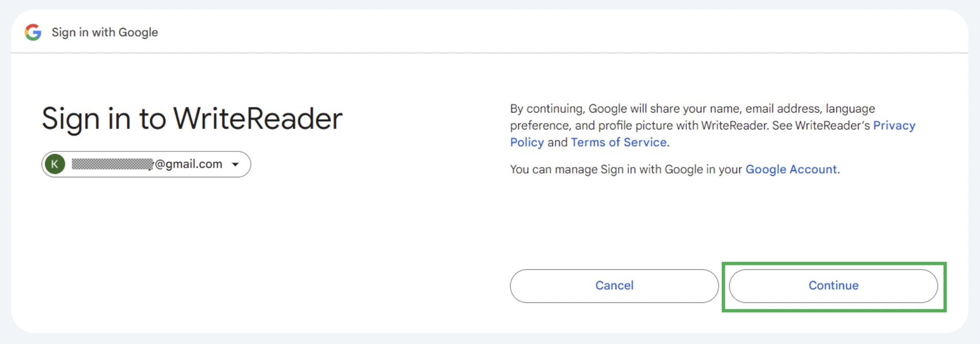Image resolution: width=980 pixels, height=344 pixels.
Task: Click the word "Google" in the top header bar
Action: pyautogui.click(x=138, y=33)
